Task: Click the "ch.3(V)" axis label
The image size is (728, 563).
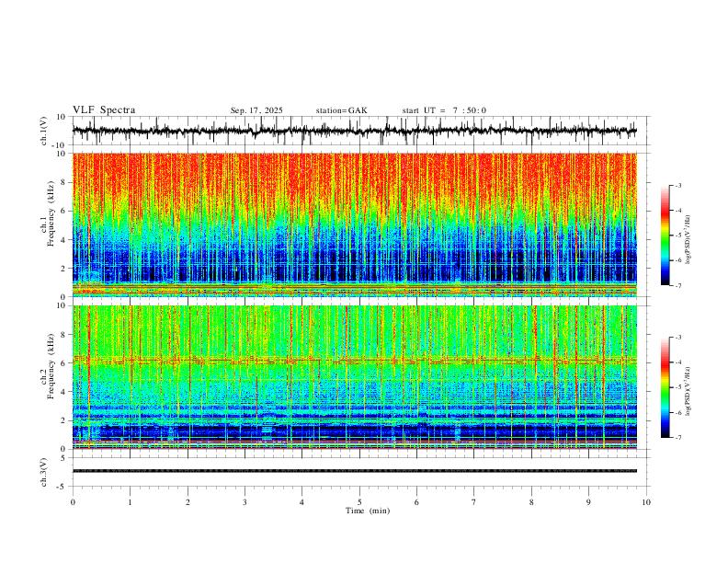Action: [44, 472]
